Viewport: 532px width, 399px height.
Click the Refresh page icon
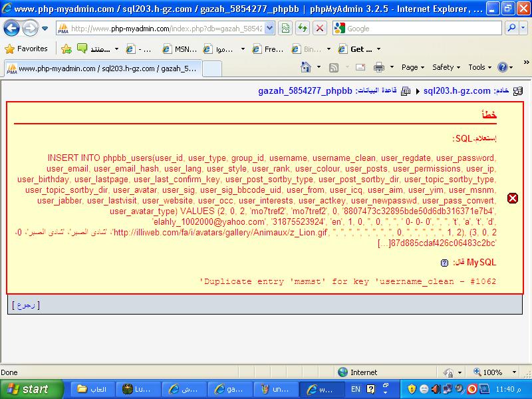click(x=303, y=29)
